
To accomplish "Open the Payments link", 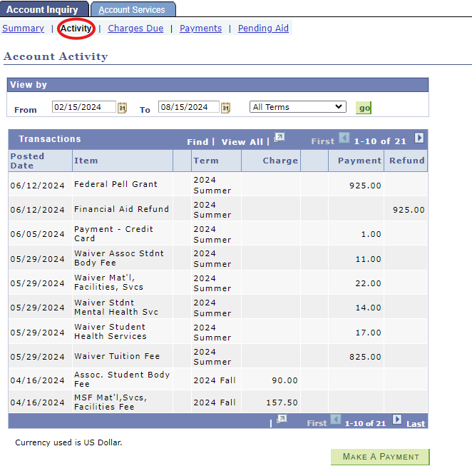I will 200,29.
